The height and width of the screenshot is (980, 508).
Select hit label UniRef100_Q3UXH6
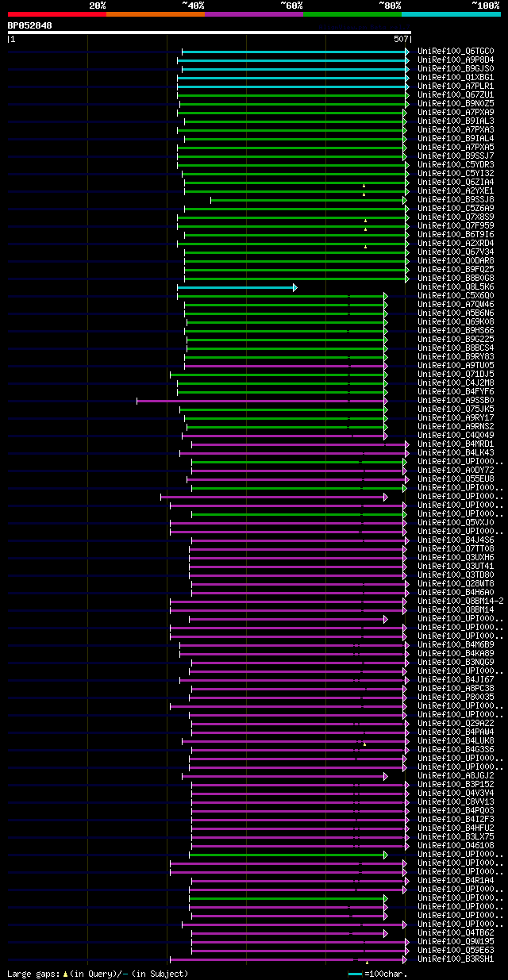tap(456, 557)
